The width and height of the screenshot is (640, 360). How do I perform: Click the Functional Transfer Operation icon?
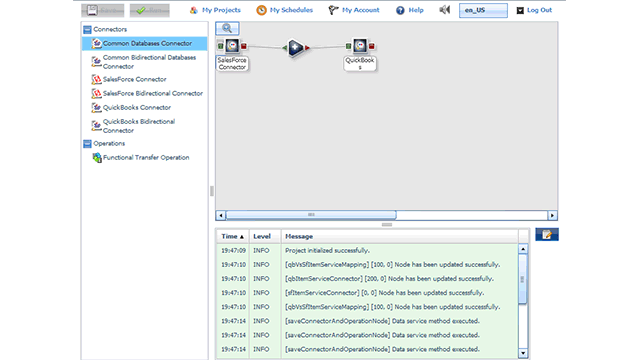(97, 158)
